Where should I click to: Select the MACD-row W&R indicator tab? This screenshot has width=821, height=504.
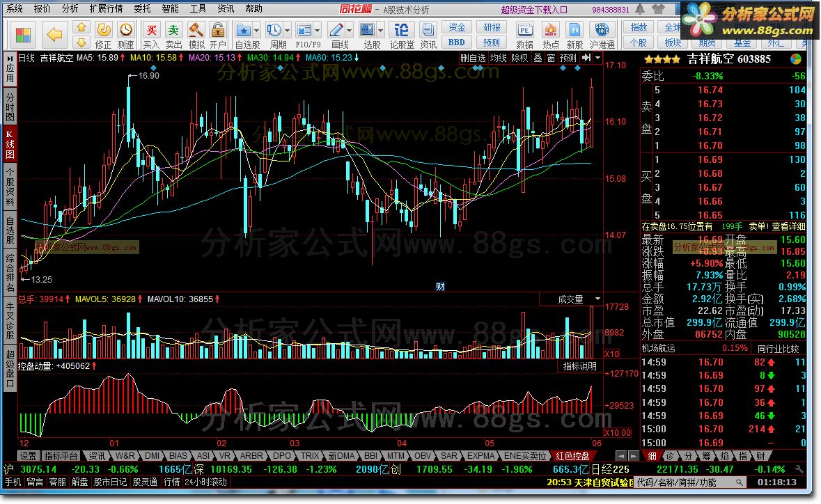tap(125, 456)
